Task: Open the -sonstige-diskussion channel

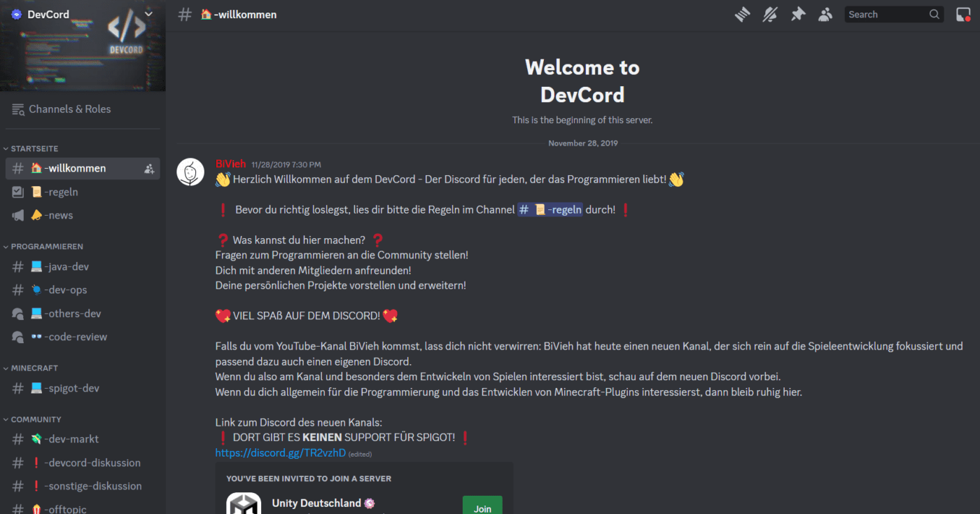Action: point(83,486)
